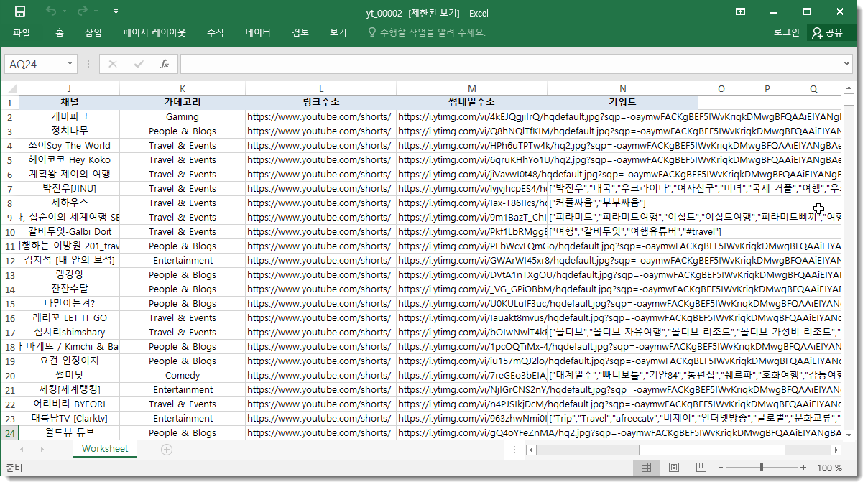Image resolution: width=868 pixels, height=487 pixels.
Task: Open the Customize Quick Access Toolbar dropdown
Action: pyautogui.click(x=116, y=12)
